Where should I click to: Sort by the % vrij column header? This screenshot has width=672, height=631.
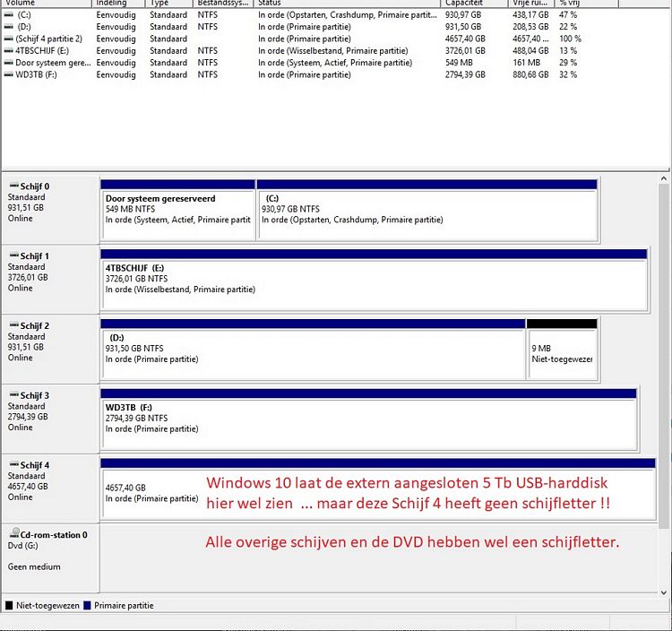click(x=587, y=3)
